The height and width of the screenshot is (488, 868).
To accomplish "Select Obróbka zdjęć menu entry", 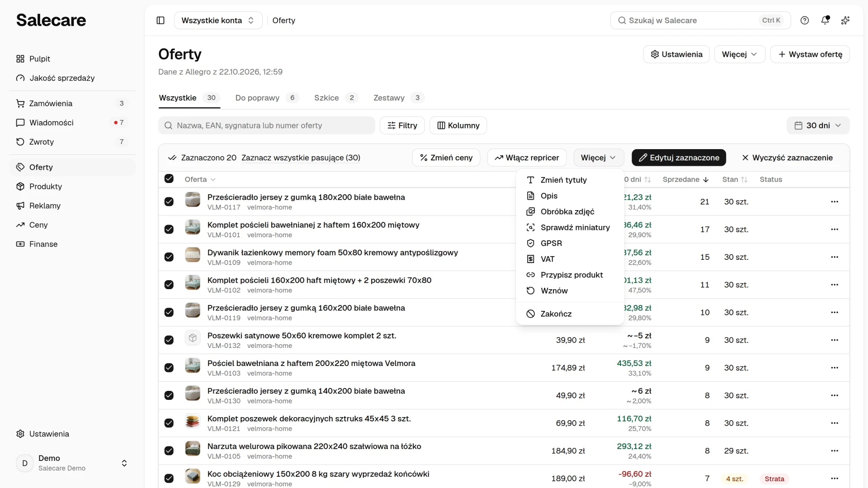I will coord(570,211).
